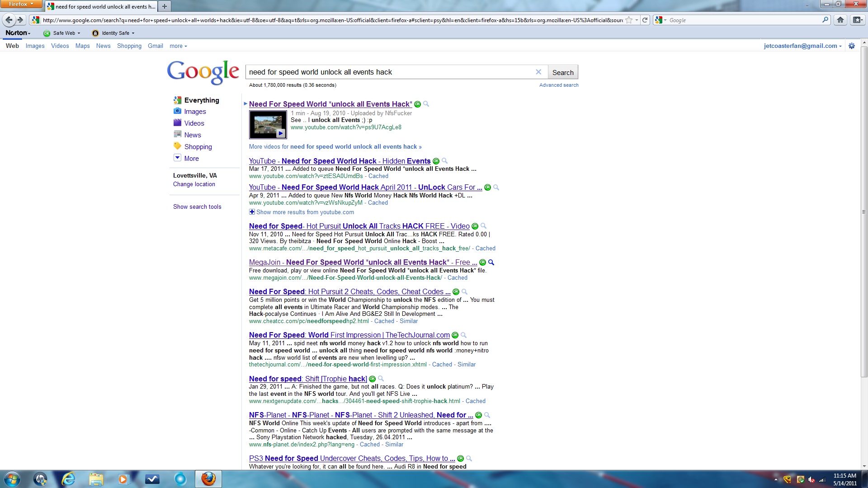Show hidden system tray icons arrow
This screenshot has width=868, height=488.
coord(776,479)
